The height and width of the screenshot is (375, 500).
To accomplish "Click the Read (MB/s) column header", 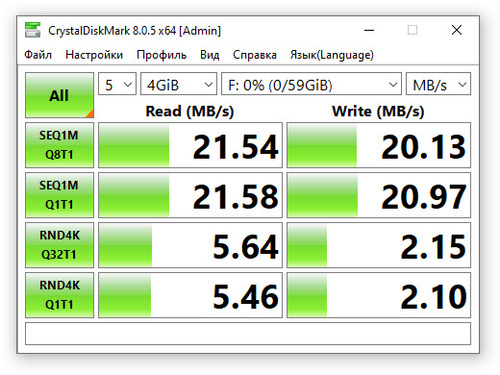I will (x=190, y=111).
